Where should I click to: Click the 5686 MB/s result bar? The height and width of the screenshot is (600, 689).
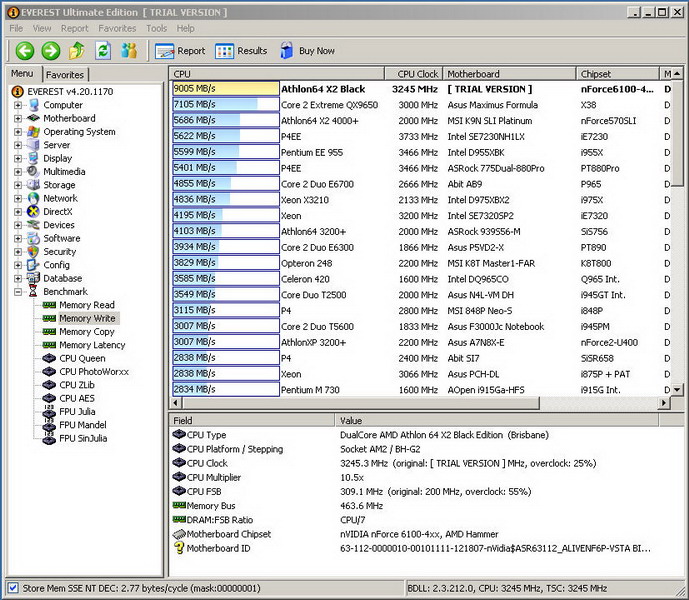point(226,120)
